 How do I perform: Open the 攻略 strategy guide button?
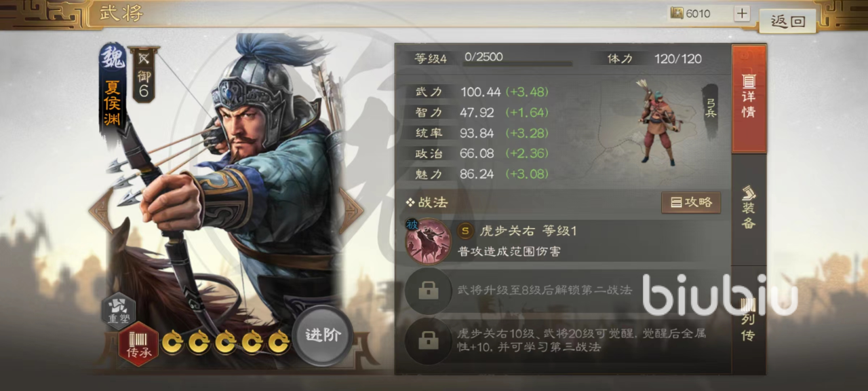click(691, 202)
